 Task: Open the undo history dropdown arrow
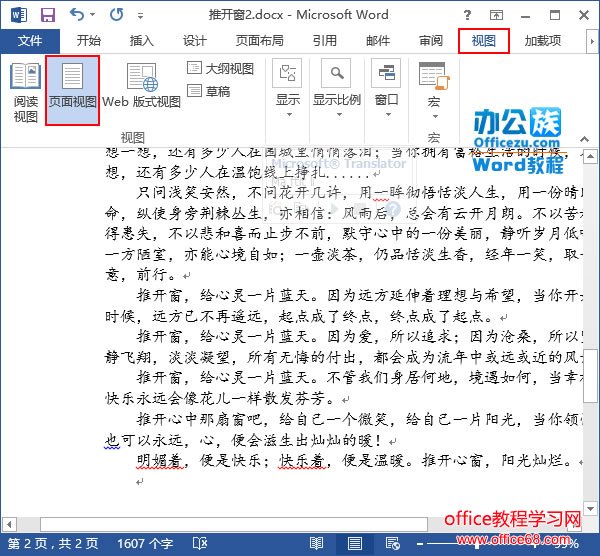point(93,15)
